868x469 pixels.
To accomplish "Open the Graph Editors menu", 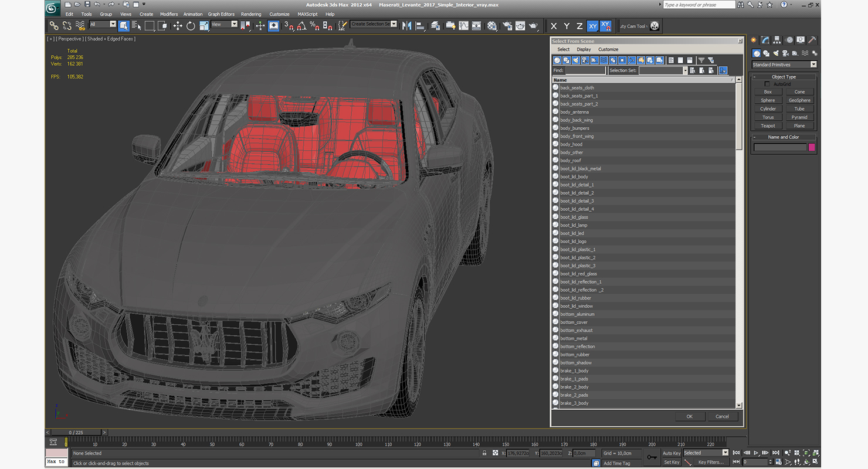I will click(x=221, y=14).
